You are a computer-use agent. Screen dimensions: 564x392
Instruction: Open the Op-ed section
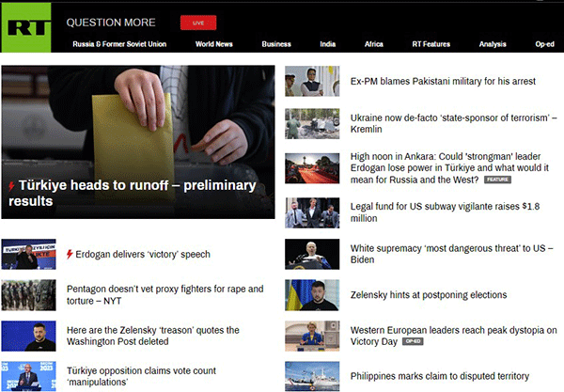pos(544,44)
